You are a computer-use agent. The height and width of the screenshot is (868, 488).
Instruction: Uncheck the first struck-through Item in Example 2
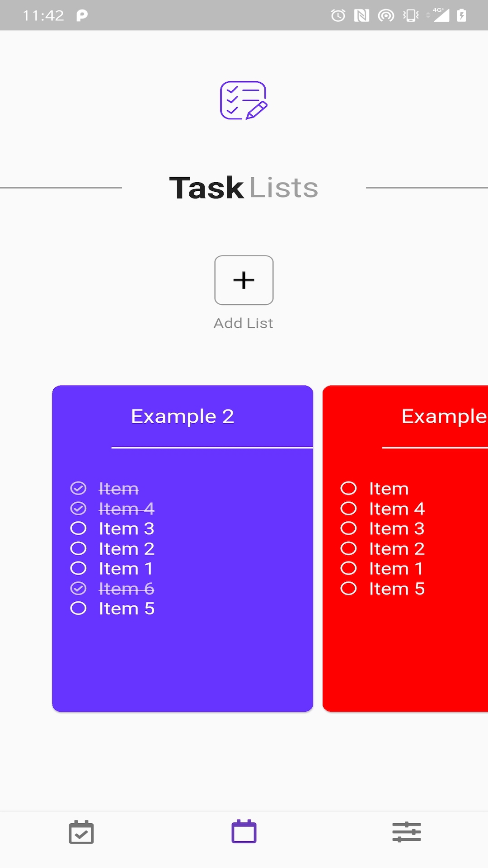(78, 489)
